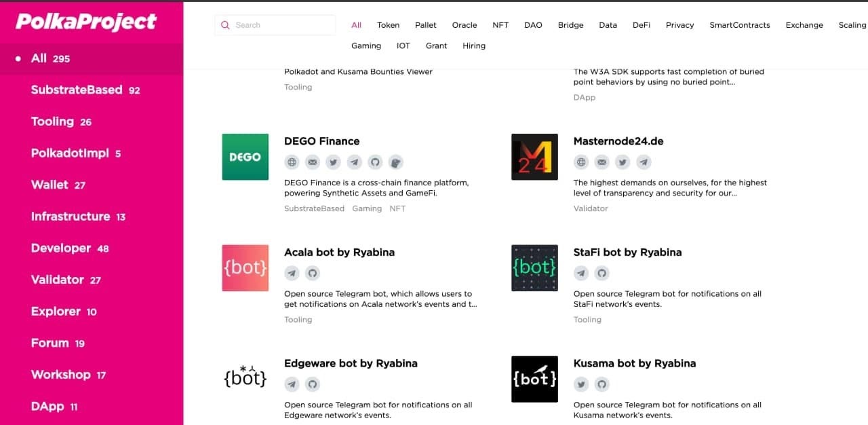
Task: Select the Scaling filter tab
Action: coord(852,25)
